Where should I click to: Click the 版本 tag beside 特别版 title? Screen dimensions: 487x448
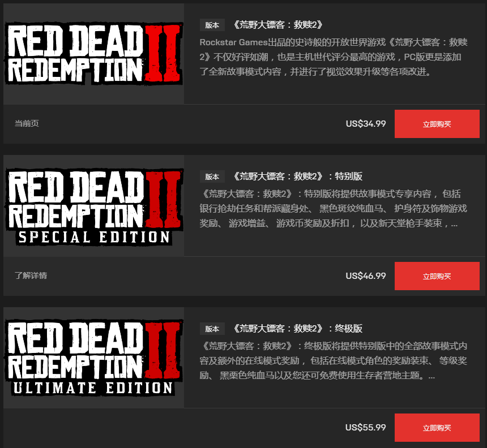point(212,176)
